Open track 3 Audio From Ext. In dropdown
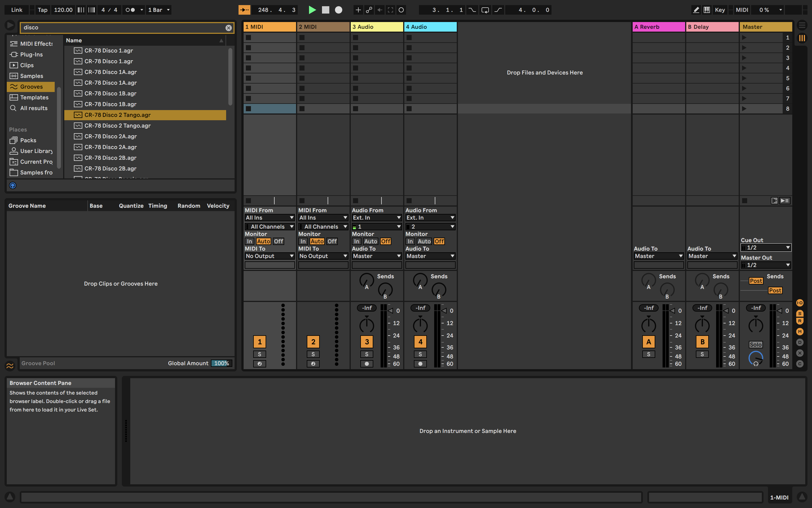 (377, 218)
